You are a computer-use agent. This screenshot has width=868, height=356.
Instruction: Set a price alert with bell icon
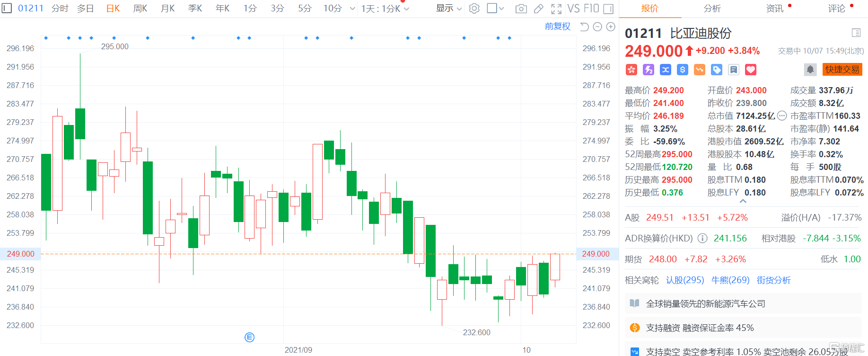tap(810, 70)
